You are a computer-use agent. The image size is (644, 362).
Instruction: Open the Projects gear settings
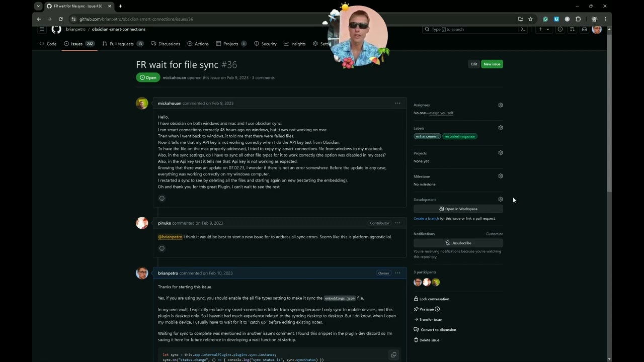point(501,153)
